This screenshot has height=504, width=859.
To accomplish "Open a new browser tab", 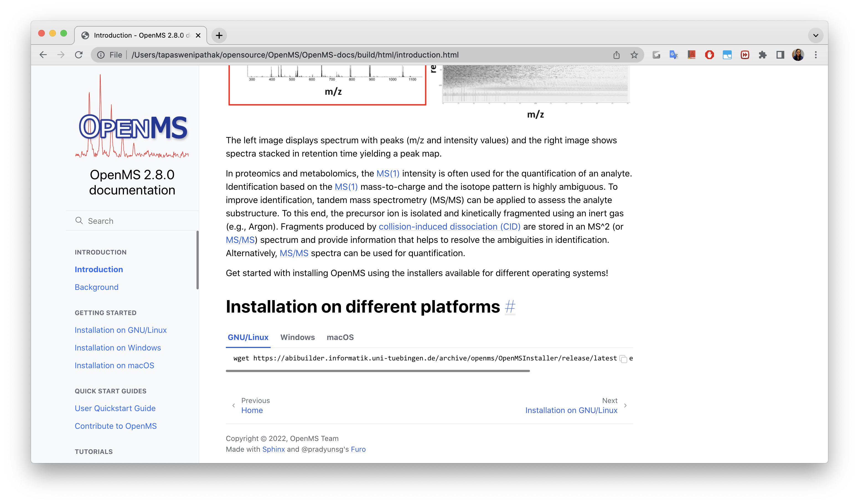I will pos(219,35).
